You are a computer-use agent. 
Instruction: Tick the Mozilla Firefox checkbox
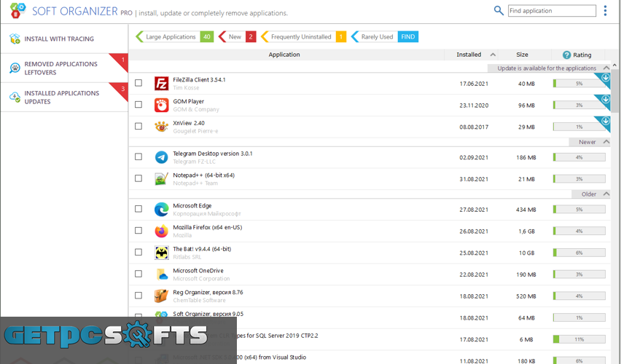pos(138,230)
